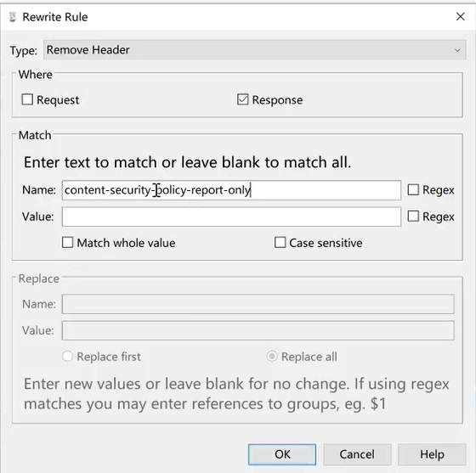Open the Type dropdown showing Remove Header
The image size is (476, 473).
tap(254, 50)
